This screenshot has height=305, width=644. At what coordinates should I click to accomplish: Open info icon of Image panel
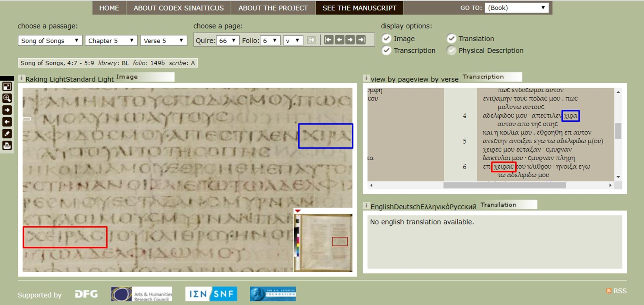pos(21,78)
